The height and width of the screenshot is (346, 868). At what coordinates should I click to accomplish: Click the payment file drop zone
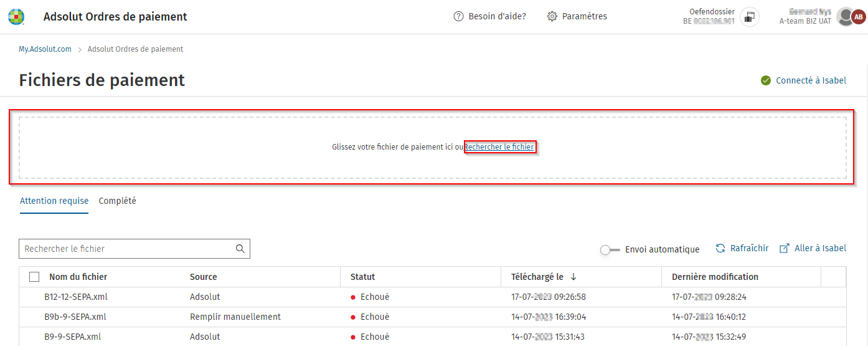pos(433,147)
